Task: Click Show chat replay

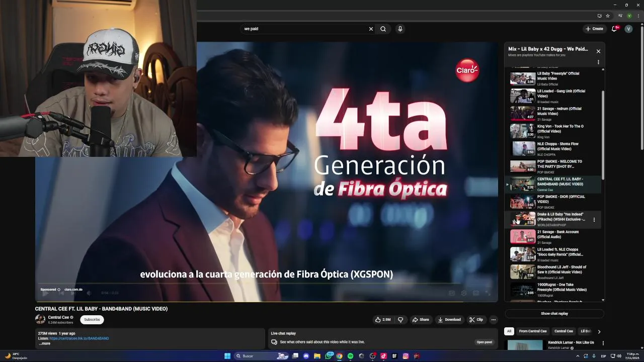Action: pyautogui.click(x=554, y=314)
